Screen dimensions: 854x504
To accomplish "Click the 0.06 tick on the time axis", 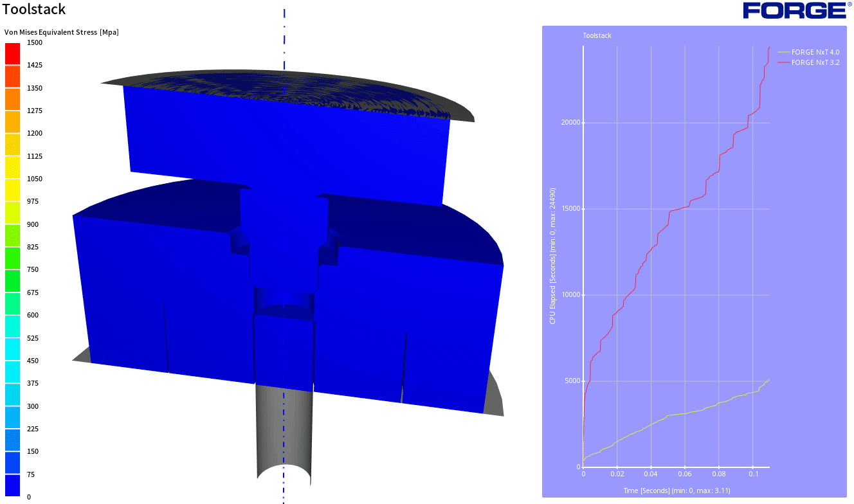I will (x=685, y=474).
